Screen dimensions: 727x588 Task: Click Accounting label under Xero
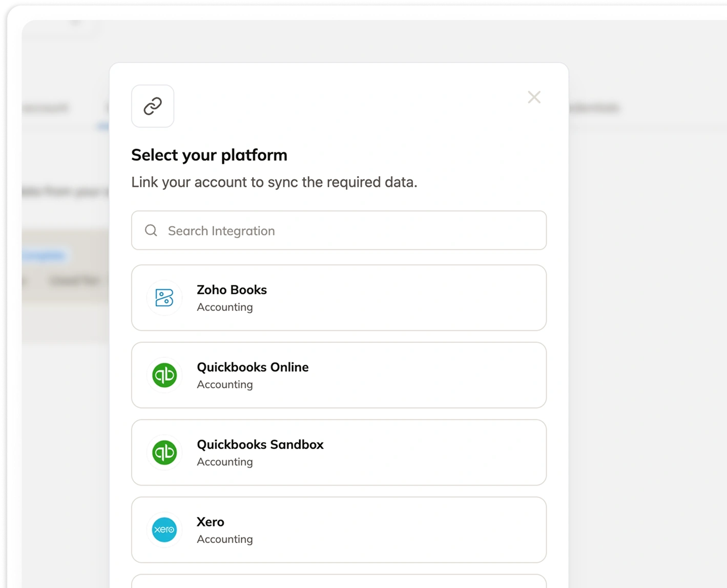[x=225, y=539]
